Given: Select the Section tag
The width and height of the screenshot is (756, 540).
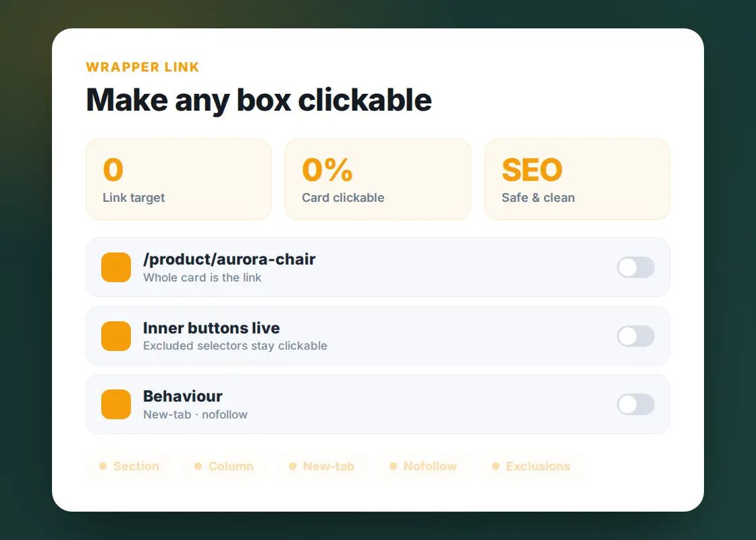Looking at the screenshot, I should [x=129, y=466].
